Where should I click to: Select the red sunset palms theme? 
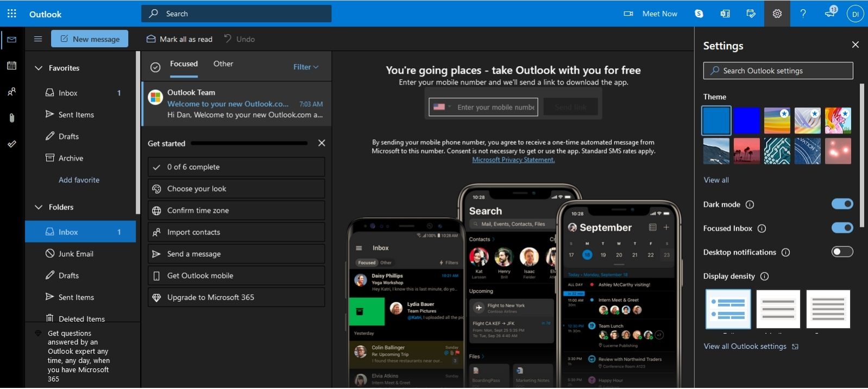click(x=747, y=151)
